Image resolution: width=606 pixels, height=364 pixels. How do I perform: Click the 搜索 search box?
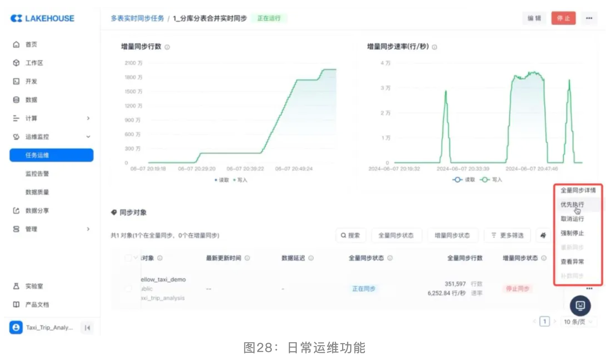pos(351,235)
